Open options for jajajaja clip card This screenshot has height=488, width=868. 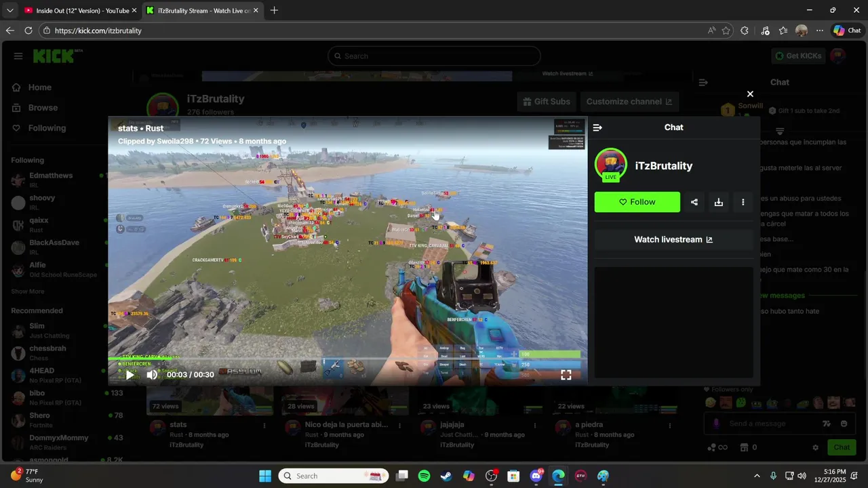[536, 426]
